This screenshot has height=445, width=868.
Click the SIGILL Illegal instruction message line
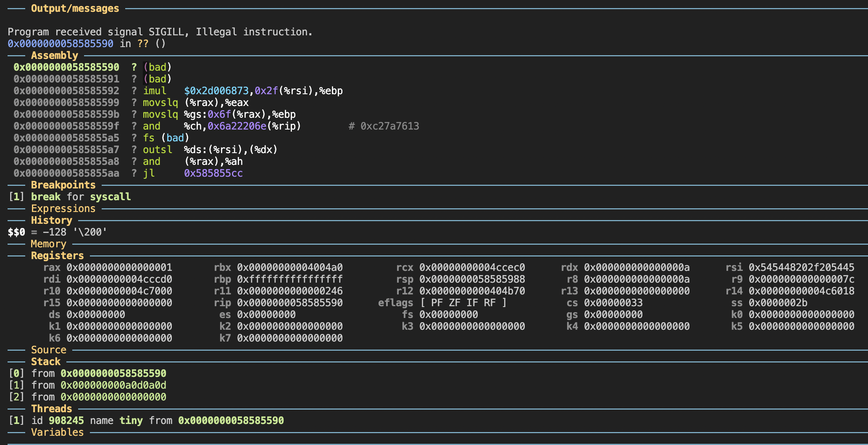(x=160, y=32)
